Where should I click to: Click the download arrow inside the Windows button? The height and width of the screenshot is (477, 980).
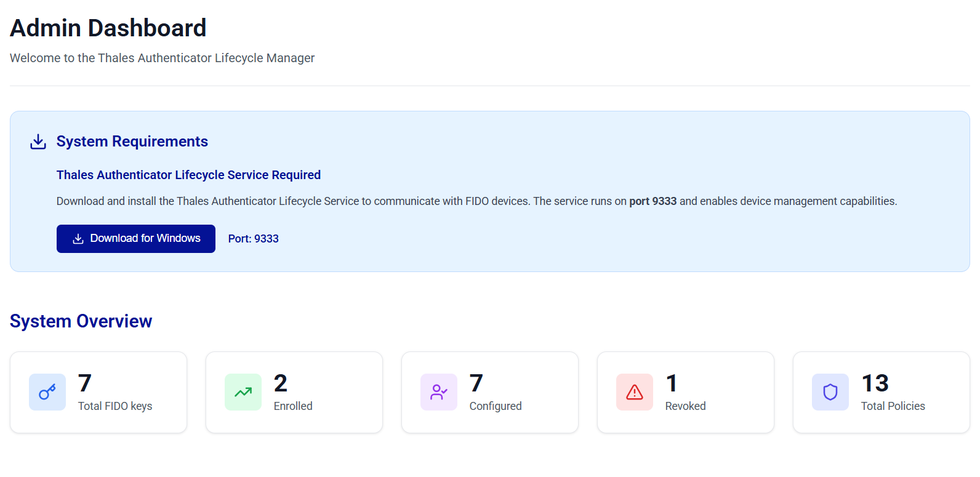[78, 239]
